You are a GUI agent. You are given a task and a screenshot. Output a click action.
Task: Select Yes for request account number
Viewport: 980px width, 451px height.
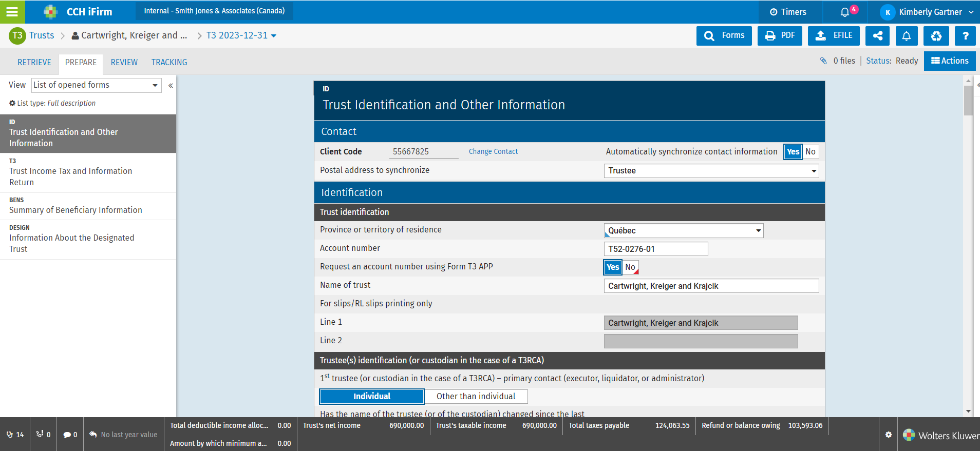click(612, 267)
